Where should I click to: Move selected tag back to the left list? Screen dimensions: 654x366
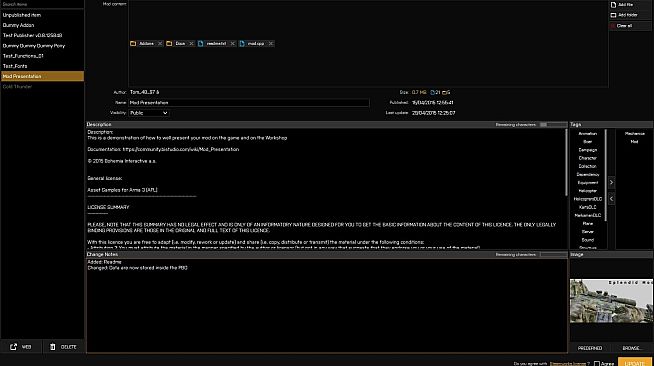611,199
